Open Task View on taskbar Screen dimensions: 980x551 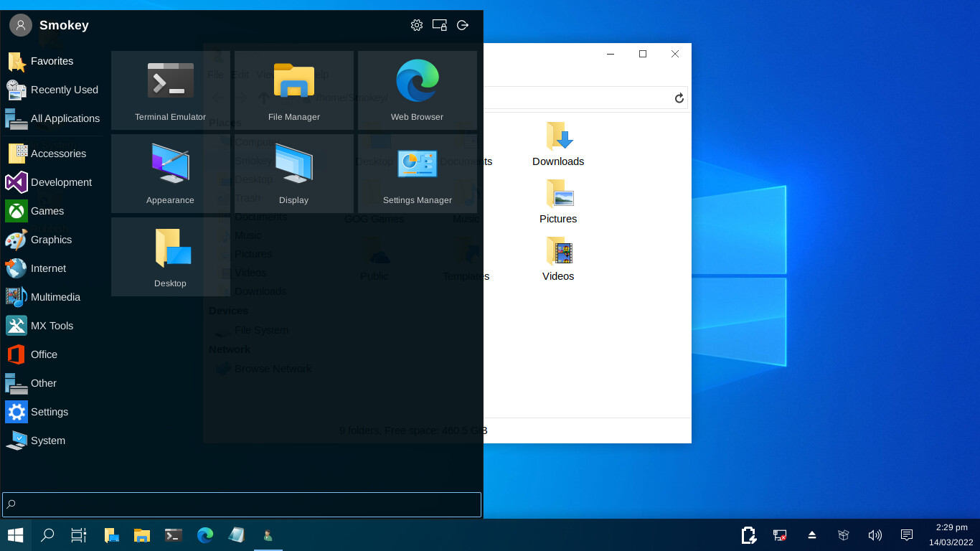coord(79,535)
